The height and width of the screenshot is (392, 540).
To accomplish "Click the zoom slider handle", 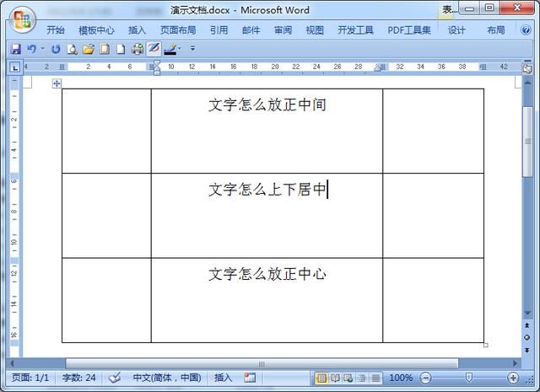I will click(468, 378).
